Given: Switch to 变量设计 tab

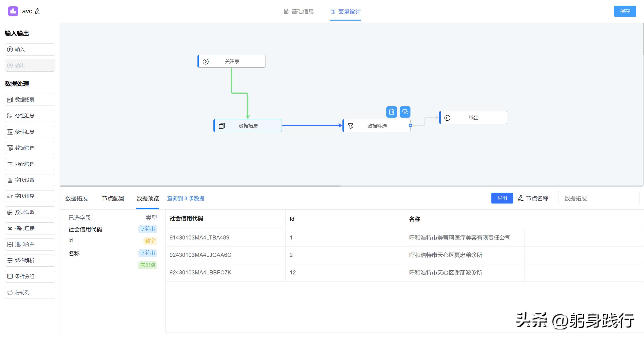Looking at the screenshot, I should click(x=346, y=12).
